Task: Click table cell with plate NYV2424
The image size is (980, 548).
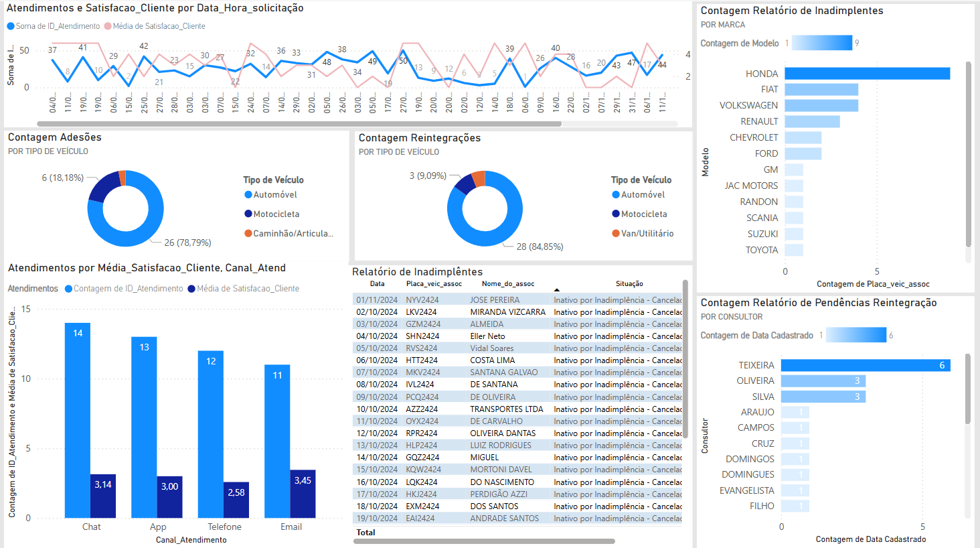Action: (x=422, y=300)
